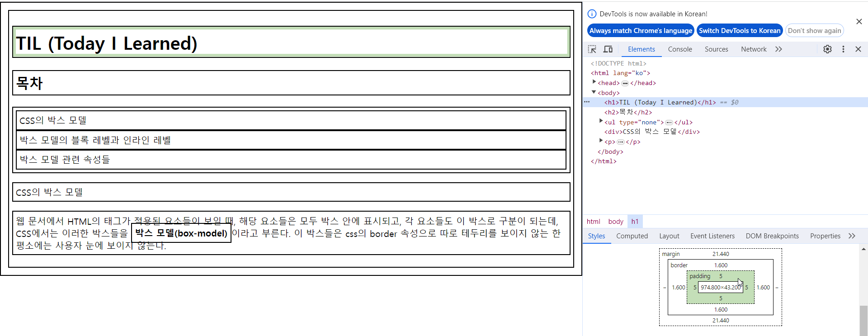Click Always match Chrome's language button
The height and width of the screenshot is (336, 868).
click(x=641, y=31)
